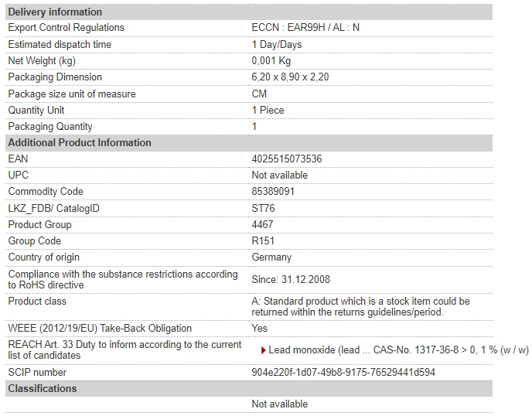Image resolution: width=532 pixels, height=416 pixels.
Task: Select the Commodity Code value 85389091
Action: click(x=273, y=191)
